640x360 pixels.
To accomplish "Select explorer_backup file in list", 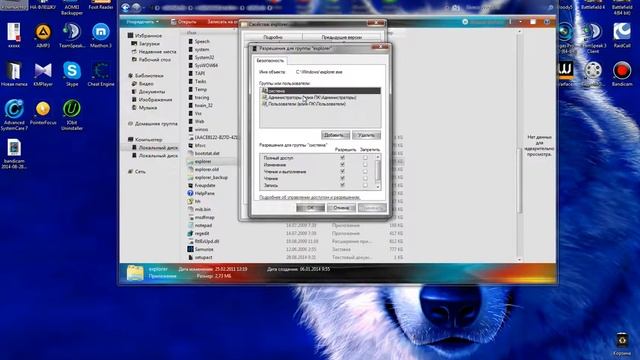I will click(x=208, y=178).
